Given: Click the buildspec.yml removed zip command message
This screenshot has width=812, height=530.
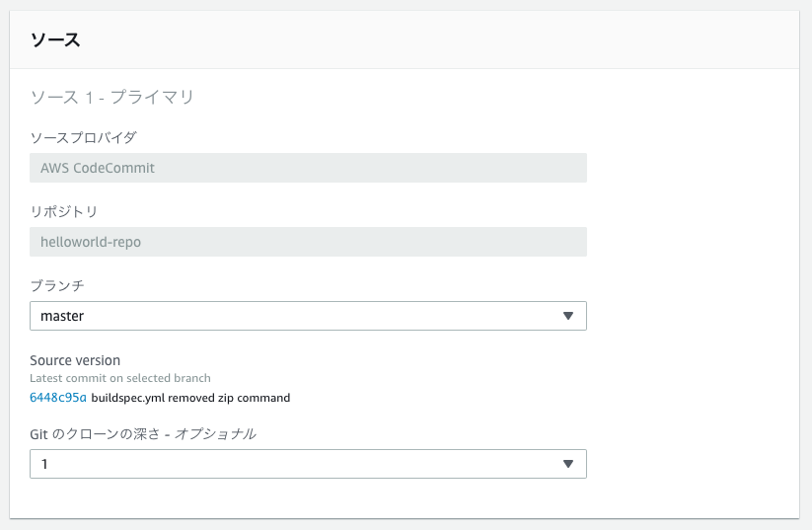Looking at the screenshot, I should (x=190, y=398).
